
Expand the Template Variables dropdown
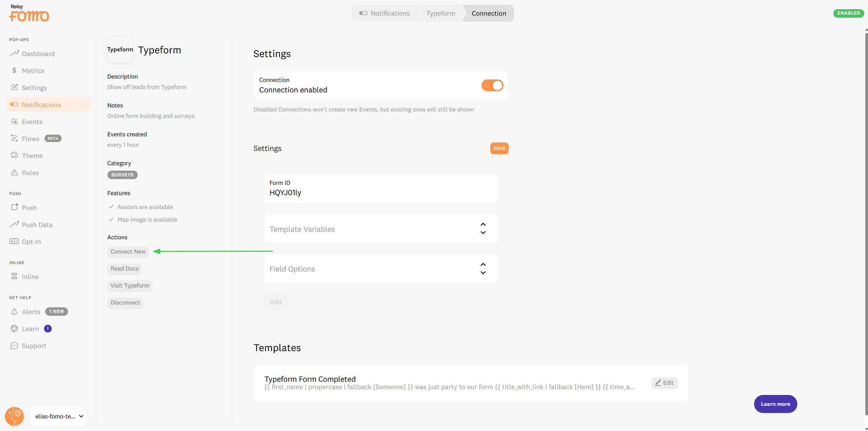tap(381, 229)
